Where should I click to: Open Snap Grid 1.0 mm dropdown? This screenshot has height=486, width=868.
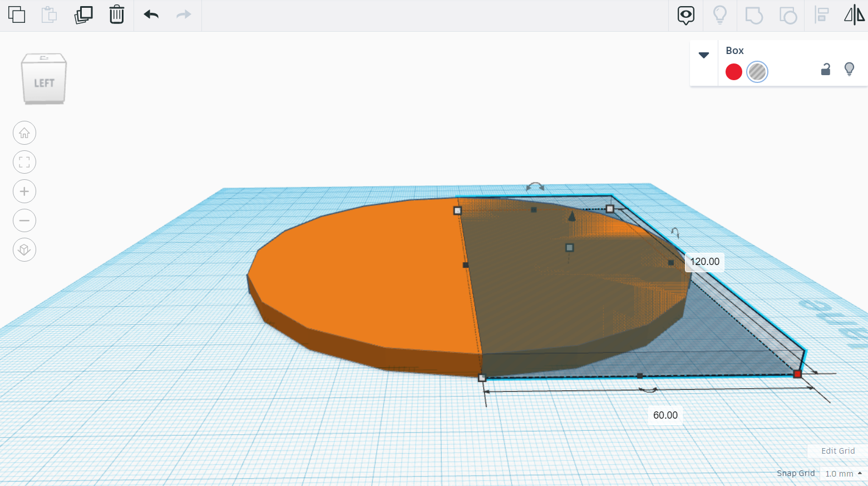(844, 474)
